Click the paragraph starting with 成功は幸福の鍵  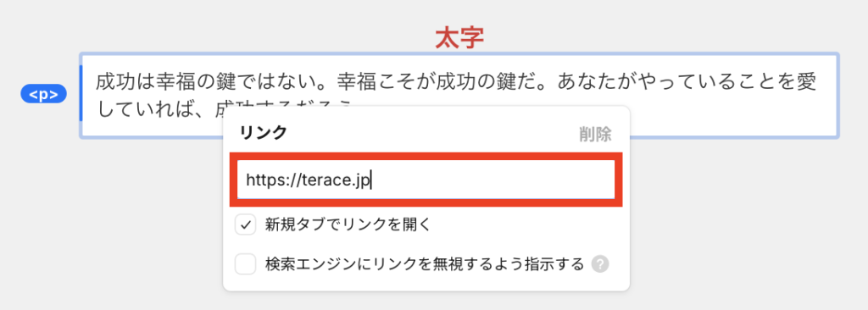(x=459, y=95)
